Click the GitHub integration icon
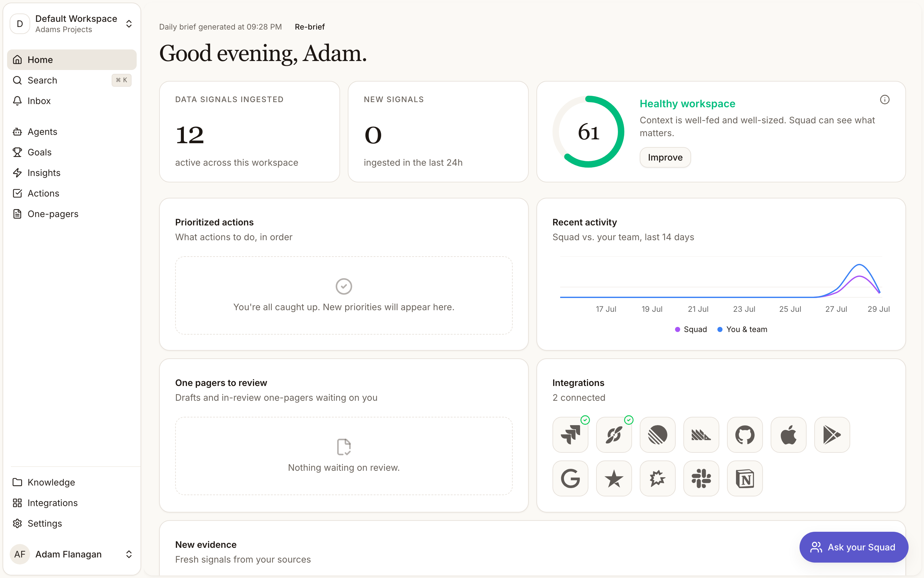924x578 pixels. [x=745, y=435]
